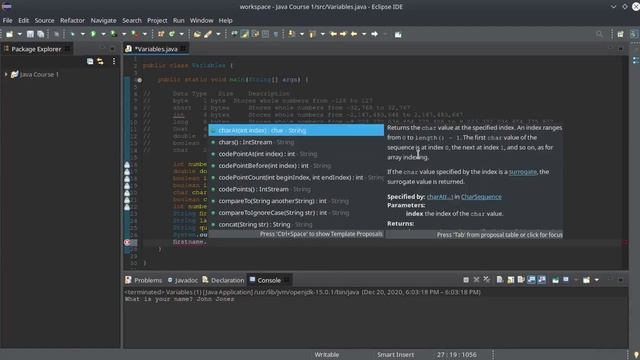Open the Source menu

[44, 20]
